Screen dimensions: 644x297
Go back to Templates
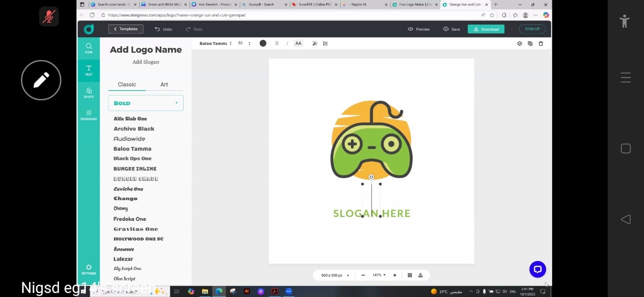tap(126, 29)
